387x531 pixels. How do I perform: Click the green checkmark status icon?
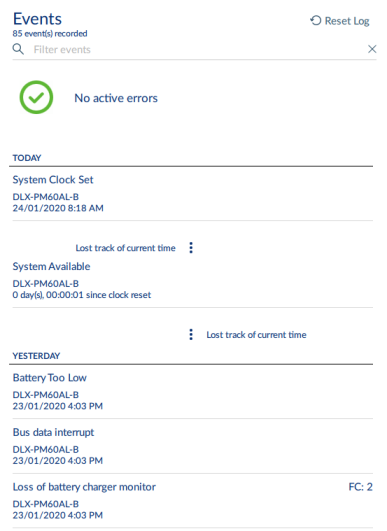[x=36, y=97]
